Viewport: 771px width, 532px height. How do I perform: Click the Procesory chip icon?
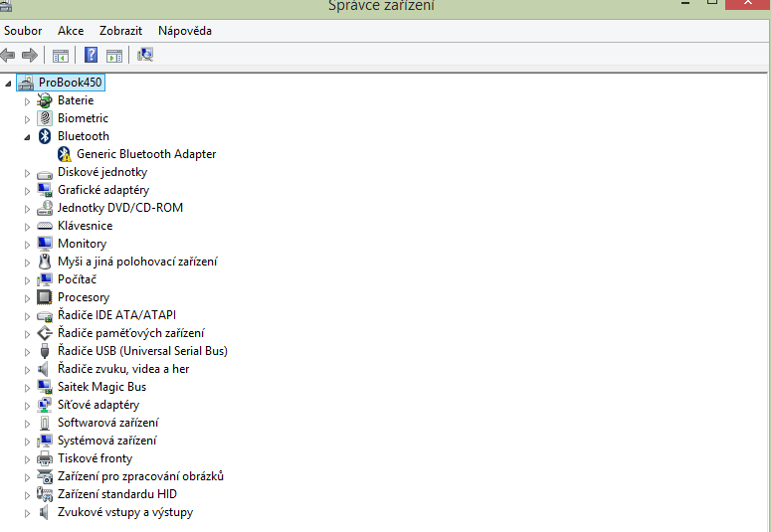[x=45, y=297]
